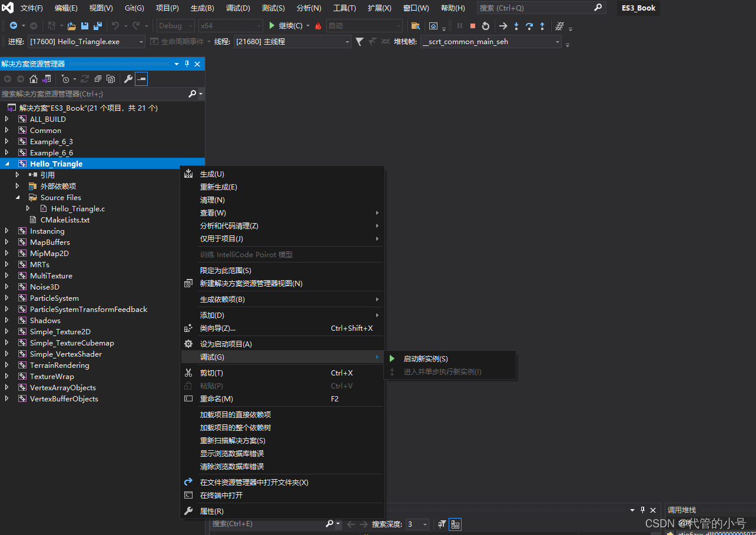
Task: Collapse all nodes in Solution Explorer
Action: click(x=98, y=78)
